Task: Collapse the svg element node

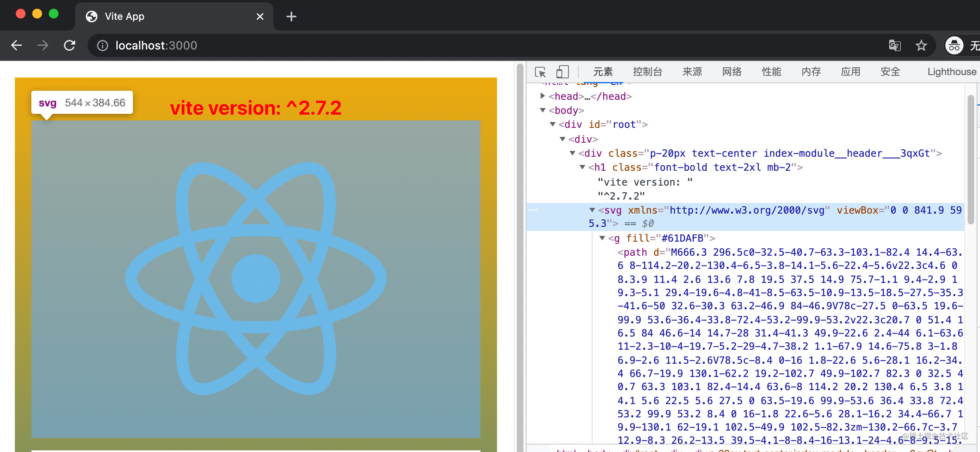Action: point(592,210)
